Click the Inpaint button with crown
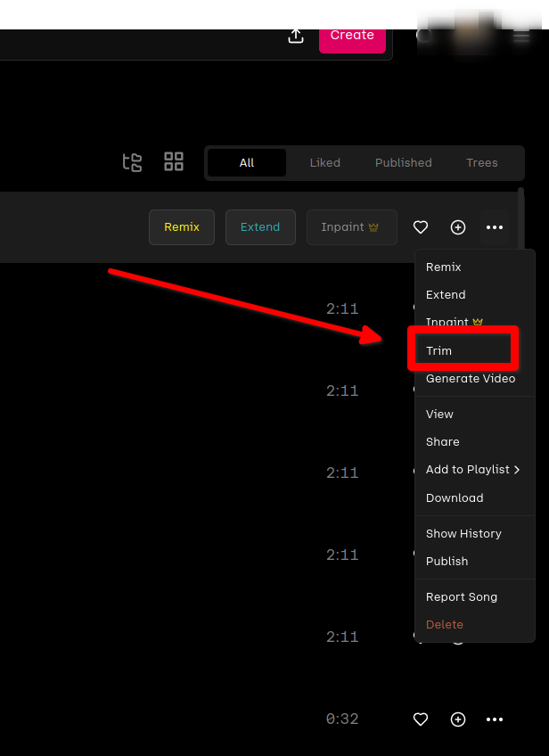Image resolution: width=549 pixels, height=756 pixels. click(352, 227)
